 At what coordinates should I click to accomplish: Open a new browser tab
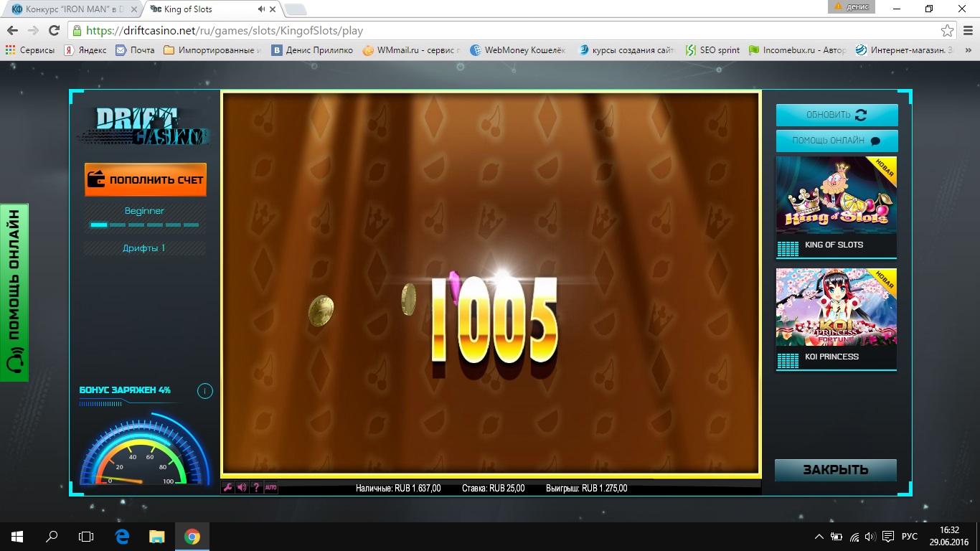pyautogui.click(x=296, y=9)
